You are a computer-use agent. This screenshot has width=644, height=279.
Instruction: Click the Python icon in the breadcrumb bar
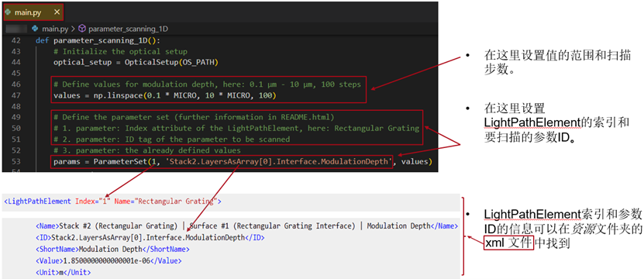tap(35, 29)
